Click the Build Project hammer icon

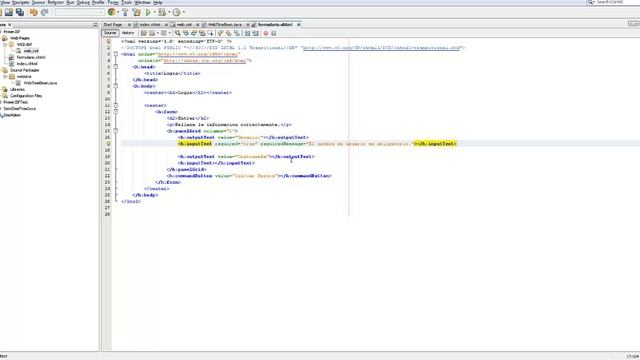pyautogui.click(x=125, y=13)
